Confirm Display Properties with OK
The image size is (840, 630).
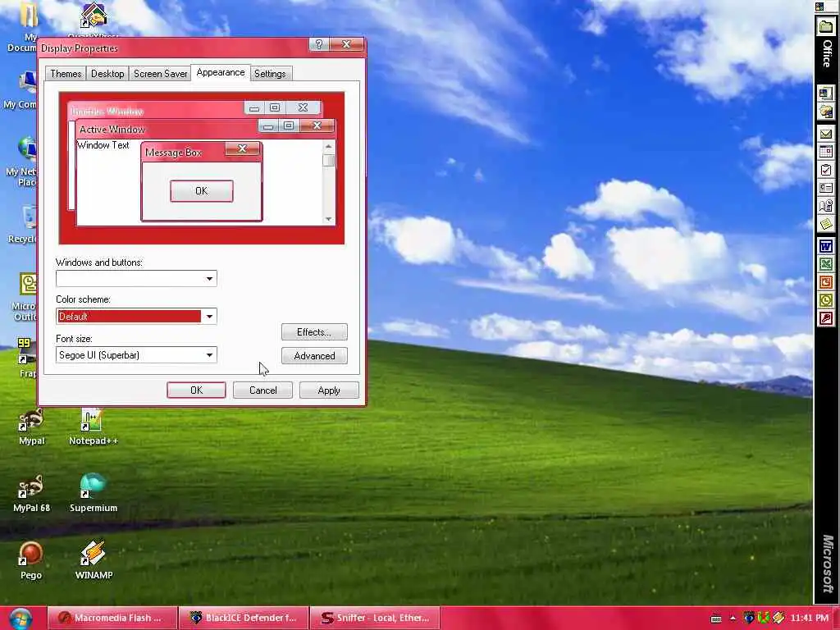(x=196, y=390)
